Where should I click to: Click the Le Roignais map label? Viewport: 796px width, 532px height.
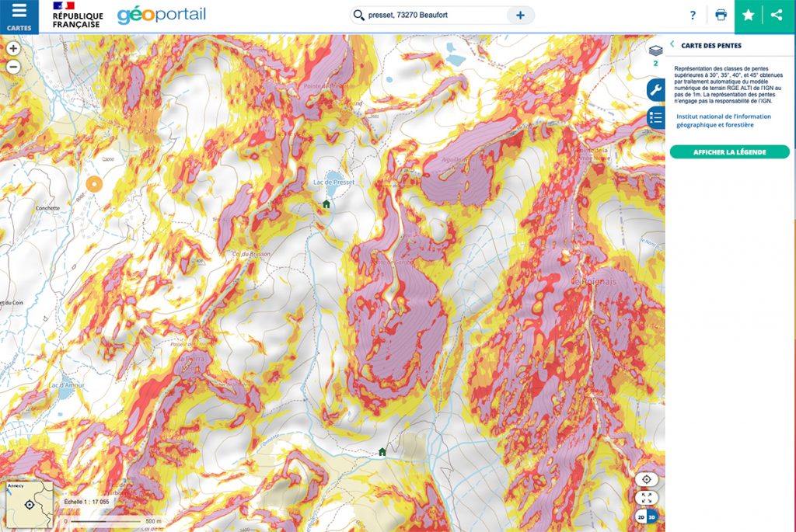(594, 281)
